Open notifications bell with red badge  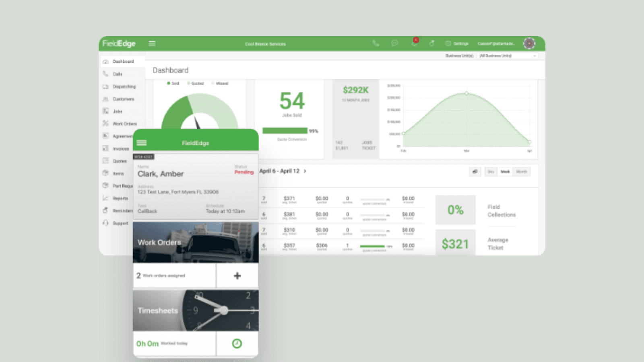[x=415, y=42]
